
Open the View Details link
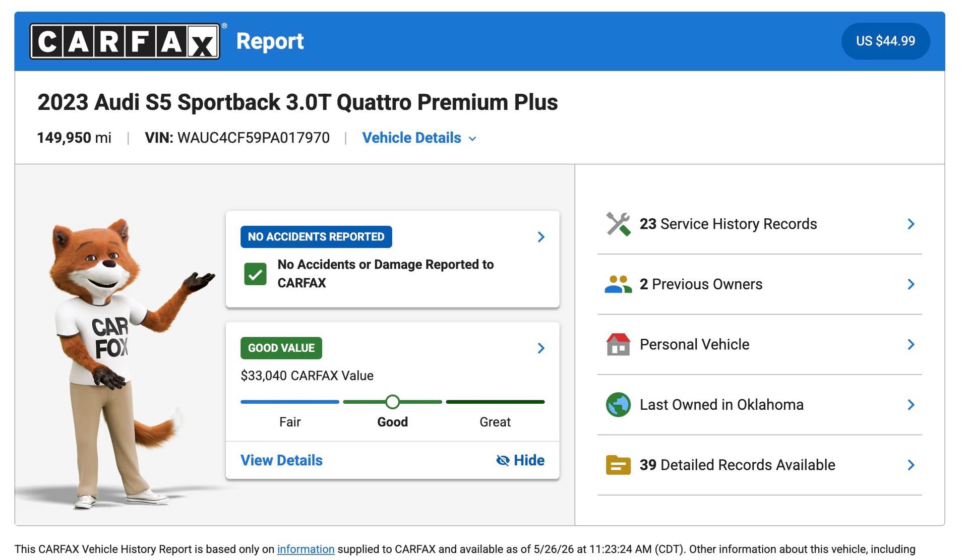point(281,460)
